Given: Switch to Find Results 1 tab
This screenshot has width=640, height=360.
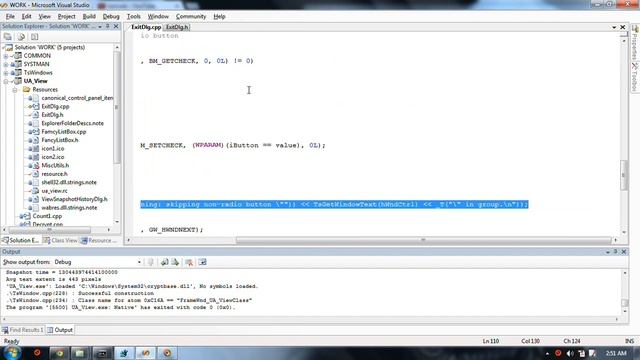Looking at the screenshot, I should click(x=22, y=330).
